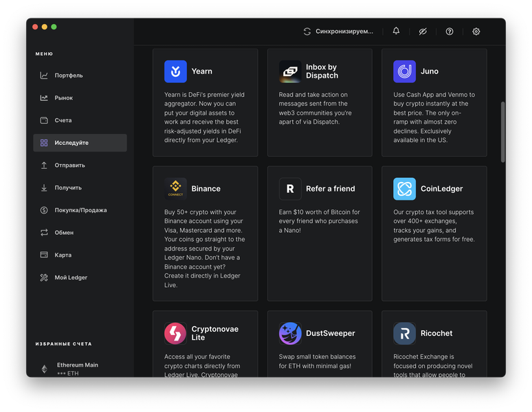Screen dimensions: 532x412
Task: Click the Inbox by Dispatch description
Action: point(315,108)
